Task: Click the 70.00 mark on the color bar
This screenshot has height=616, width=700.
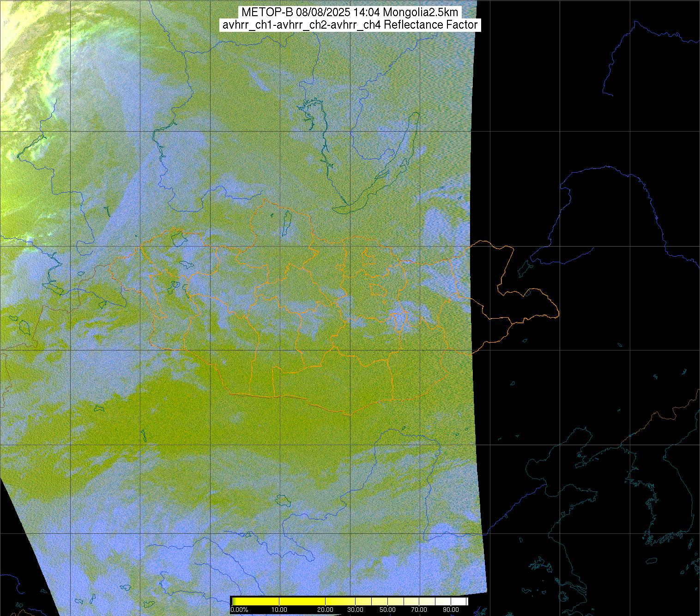Action: (418, 610)
